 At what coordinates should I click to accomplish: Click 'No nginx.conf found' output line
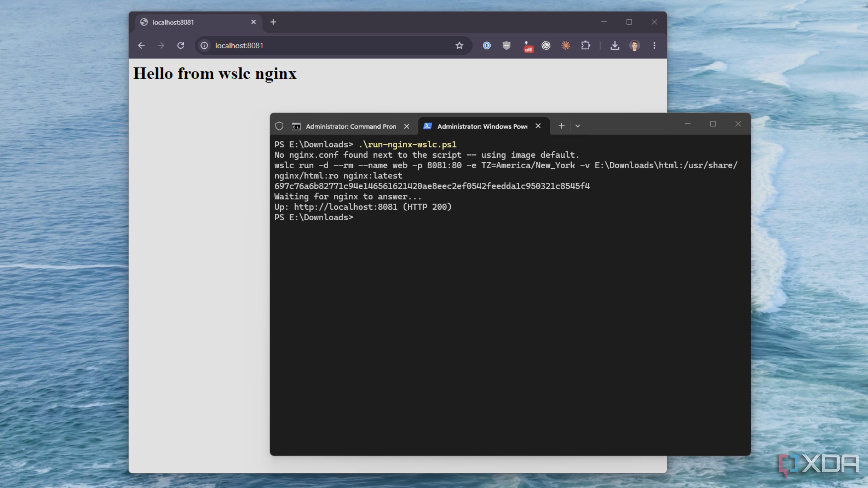[x=427, y=155]
